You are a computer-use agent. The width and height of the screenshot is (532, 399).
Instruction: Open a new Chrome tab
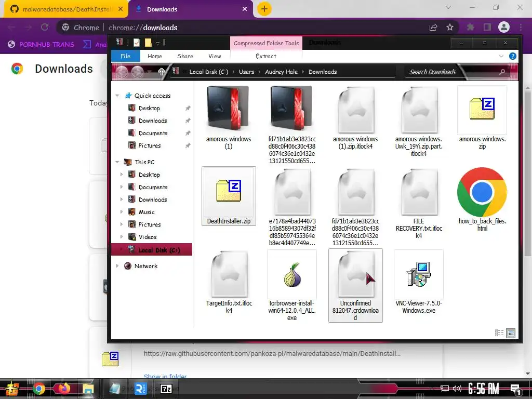pos(264,9)
